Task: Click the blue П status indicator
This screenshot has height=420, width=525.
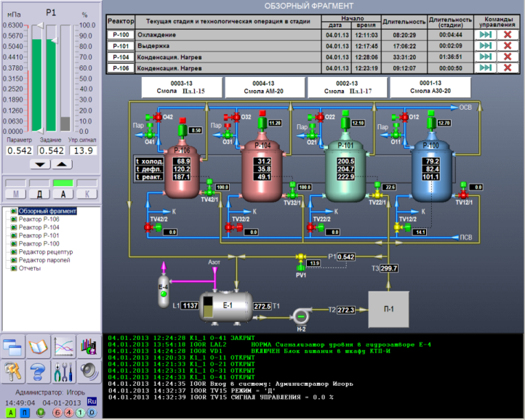Action: [25, 413]
